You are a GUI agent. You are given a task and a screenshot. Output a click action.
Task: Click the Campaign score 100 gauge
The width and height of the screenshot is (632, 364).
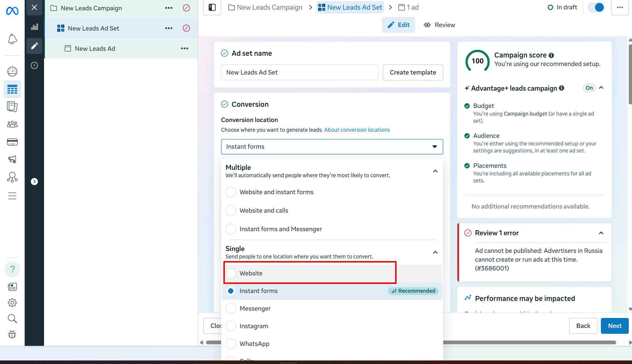coord(478,61)
